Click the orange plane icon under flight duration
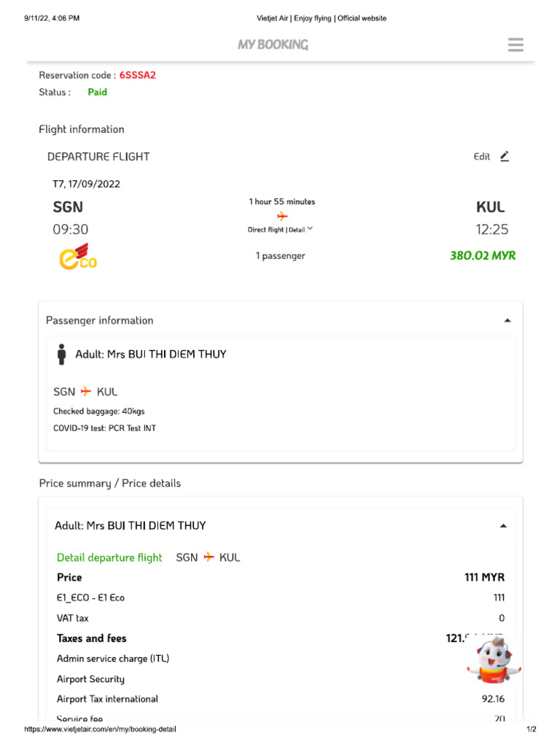 (282, 216)
